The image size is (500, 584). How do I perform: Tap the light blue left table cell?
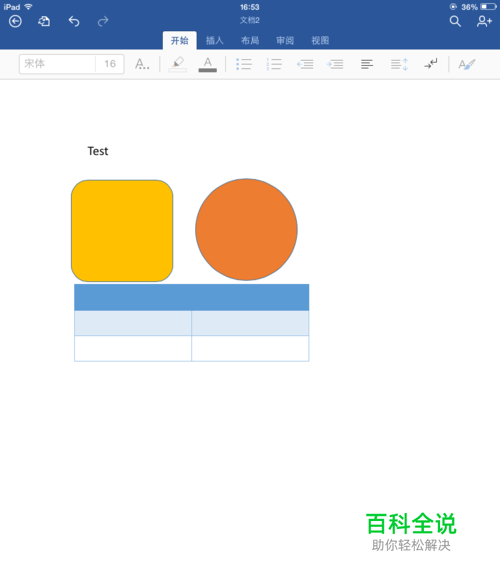point(133,323)
